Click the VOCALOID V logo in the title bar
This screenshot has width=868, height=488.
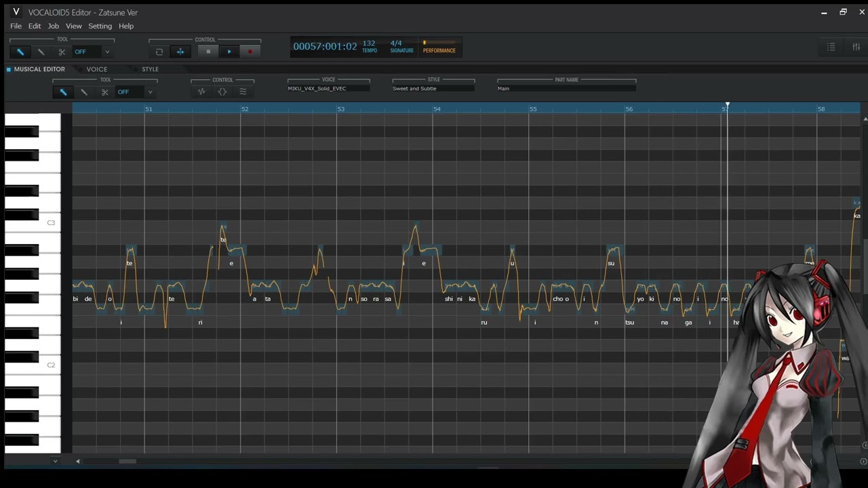click(x=16, y=12)
